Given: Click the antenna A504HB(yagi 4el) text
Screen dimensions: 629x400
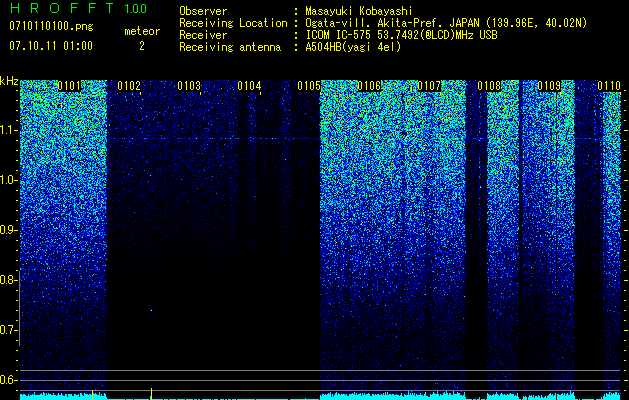Looking at the screenshot, I should 353,47.
